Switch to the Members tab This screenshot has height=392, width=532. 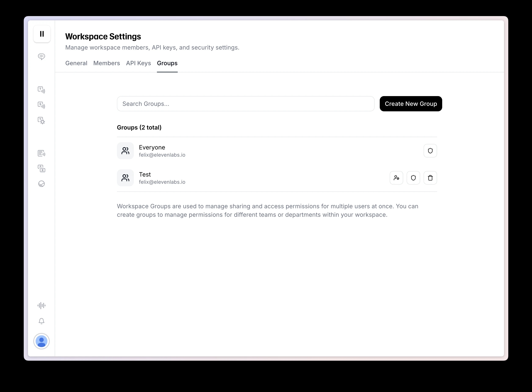(x=107, y=63)
